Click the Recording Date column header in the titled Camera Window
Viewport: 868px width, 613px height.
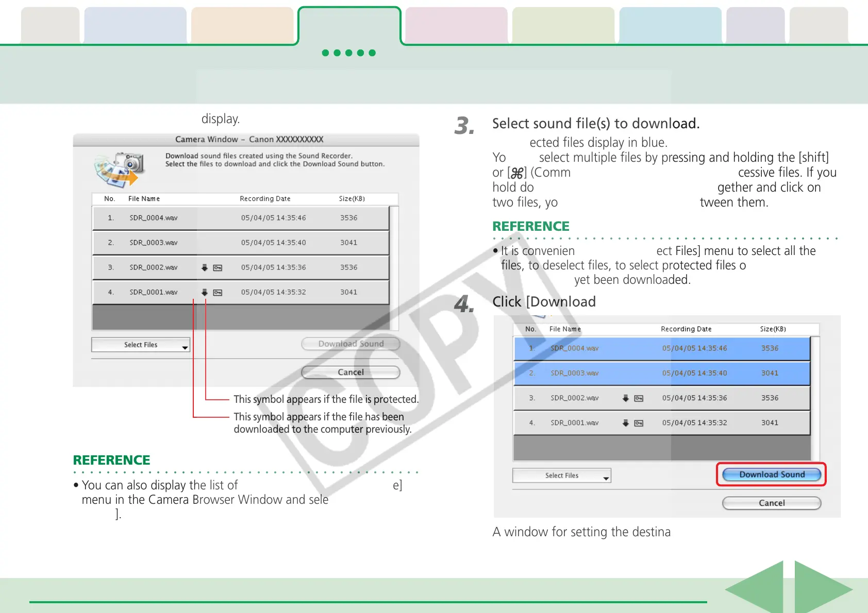[x=265, y=199]
